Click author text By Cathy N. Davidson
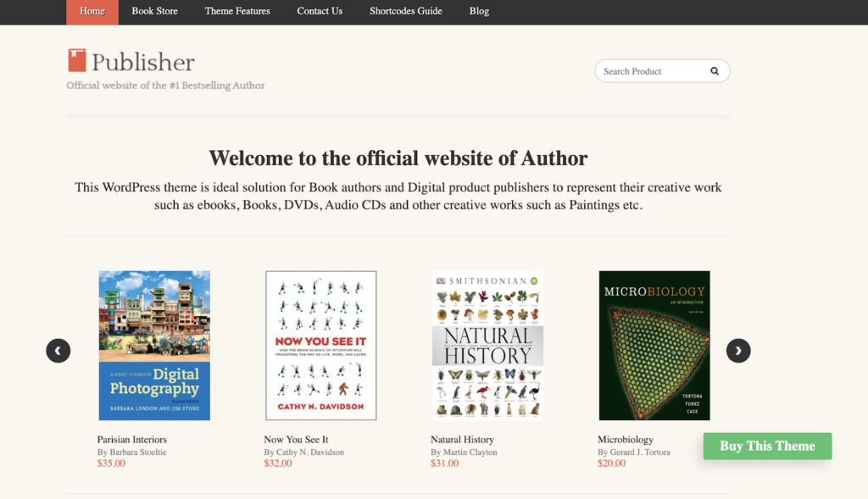 pos(304,452)
